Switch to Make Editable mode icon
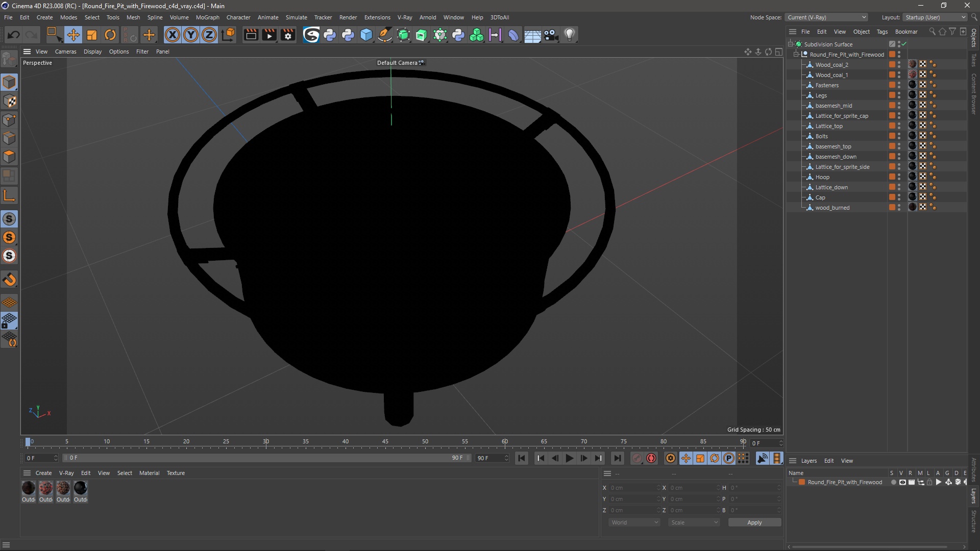 tap(9, 60)
